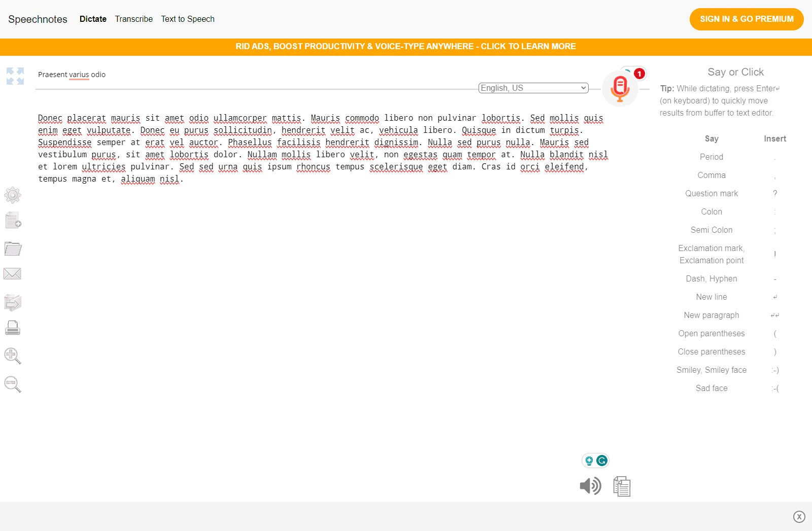The width and height of the screenshot is (812, 531).
Task: Click the orange premium promotion banner
Action: pyautogui.click(x=406, y=47)
